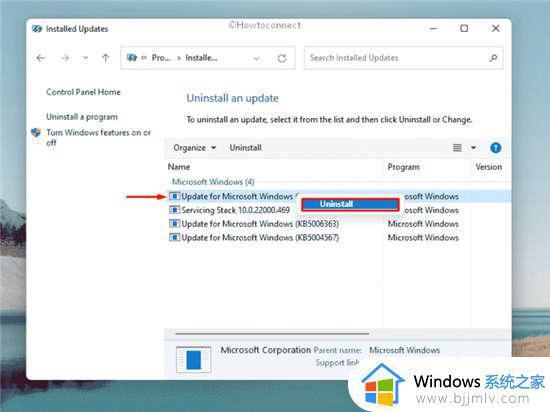Collapse the Microsoft Windows (4) group
550x412 pixels.
click(213, 182)
